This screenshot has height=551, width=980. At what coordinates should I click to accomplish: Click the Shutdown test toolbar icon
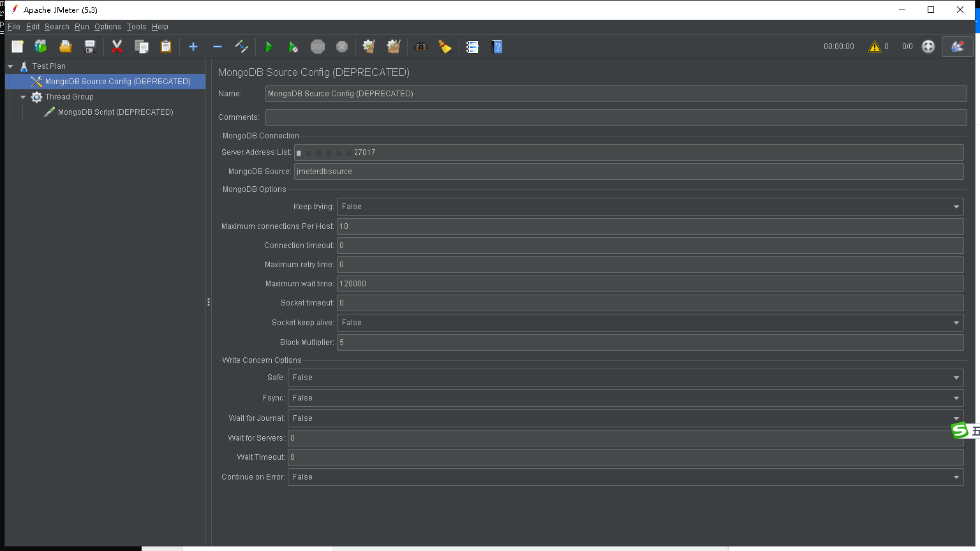point(342,47)
